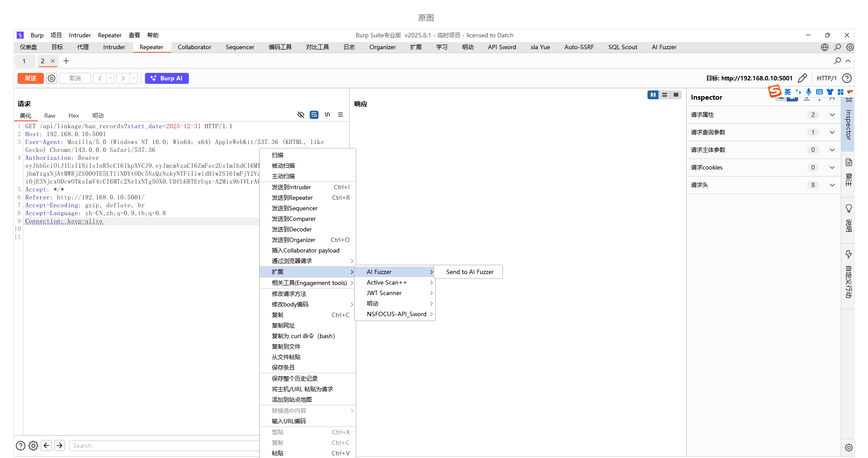Open the Repeater help question mark icon

click(847, 78)
